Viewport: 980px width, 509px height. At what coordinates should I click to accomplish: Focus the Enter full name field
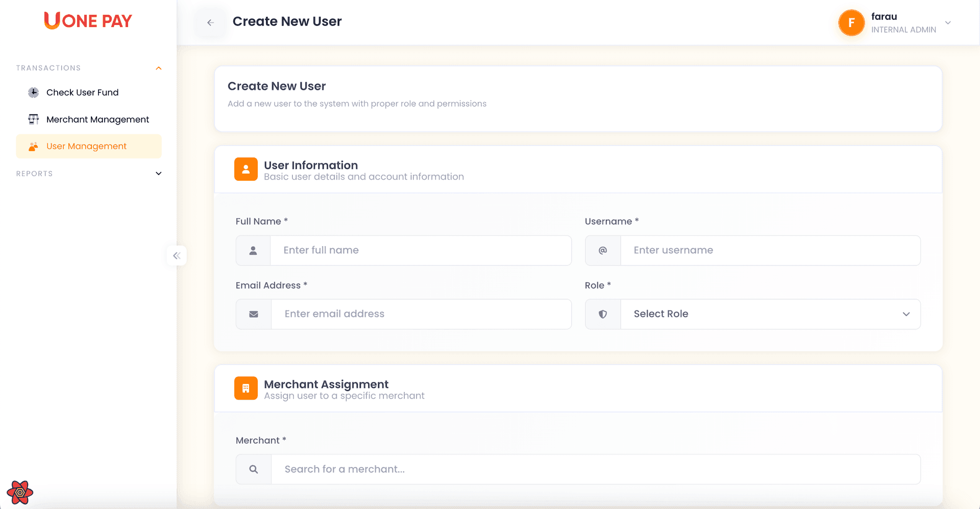pyautogui.click(x=420, y=251)
